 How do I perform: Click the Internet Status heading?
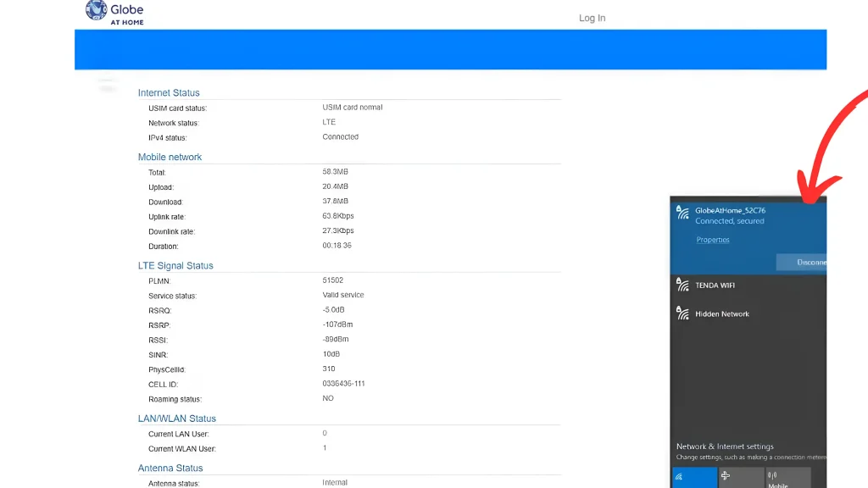pos(169,92)
